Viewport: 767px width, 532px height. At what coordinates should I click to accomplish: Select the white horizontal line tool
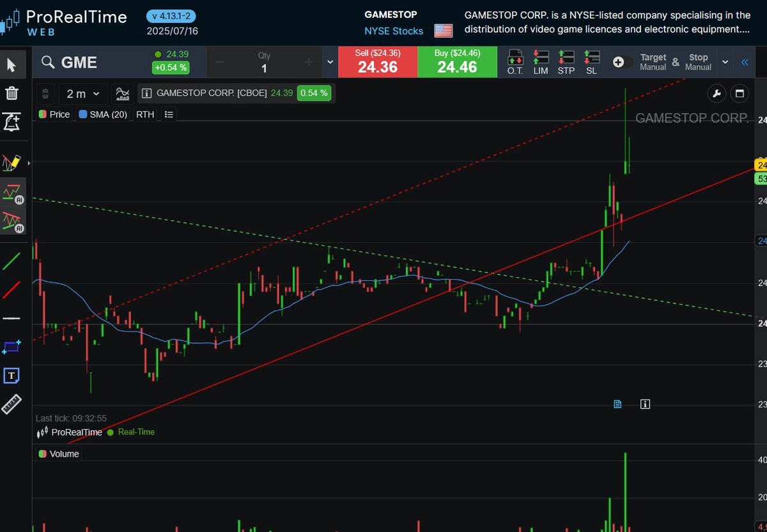(12, 317)
